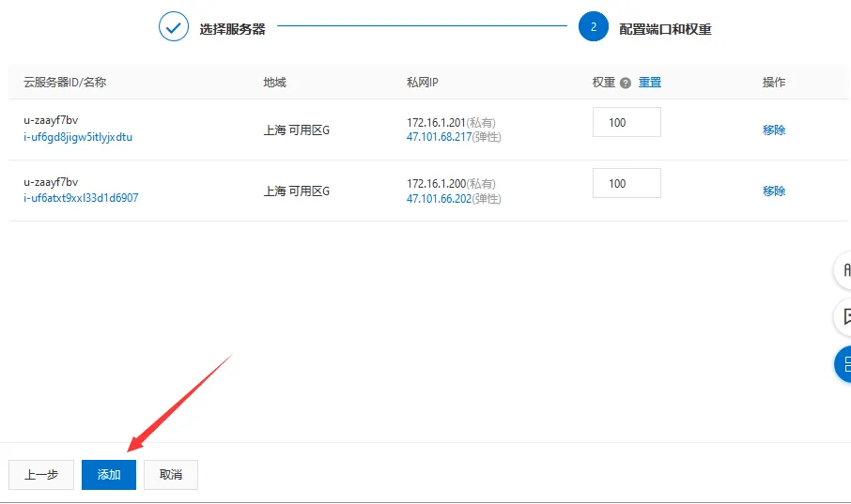Remove the server with IP 172.16.1.200
Image resolution: width=851 pixels, height=504 pixels.
(x=774, y=191)
